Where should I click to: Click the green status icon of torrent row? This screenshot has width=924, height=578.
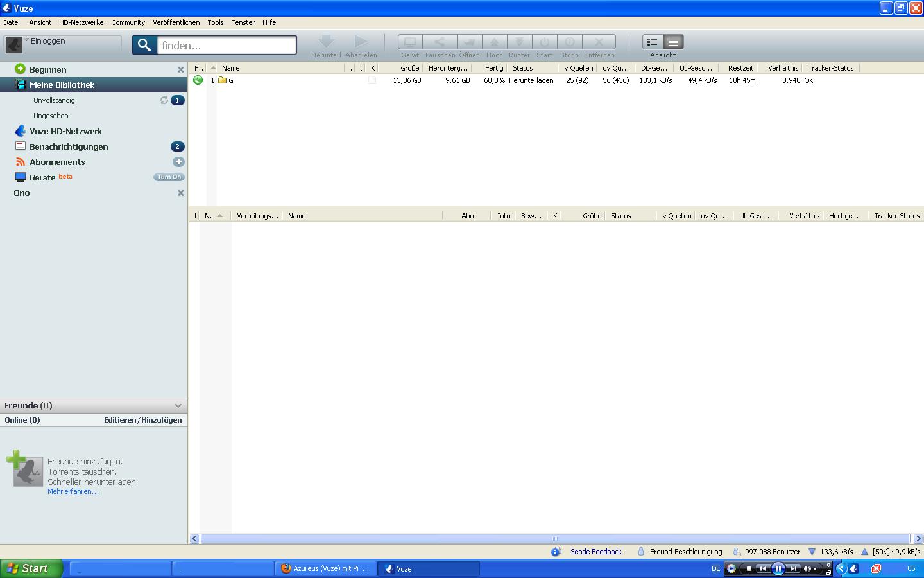click(198, 80)
